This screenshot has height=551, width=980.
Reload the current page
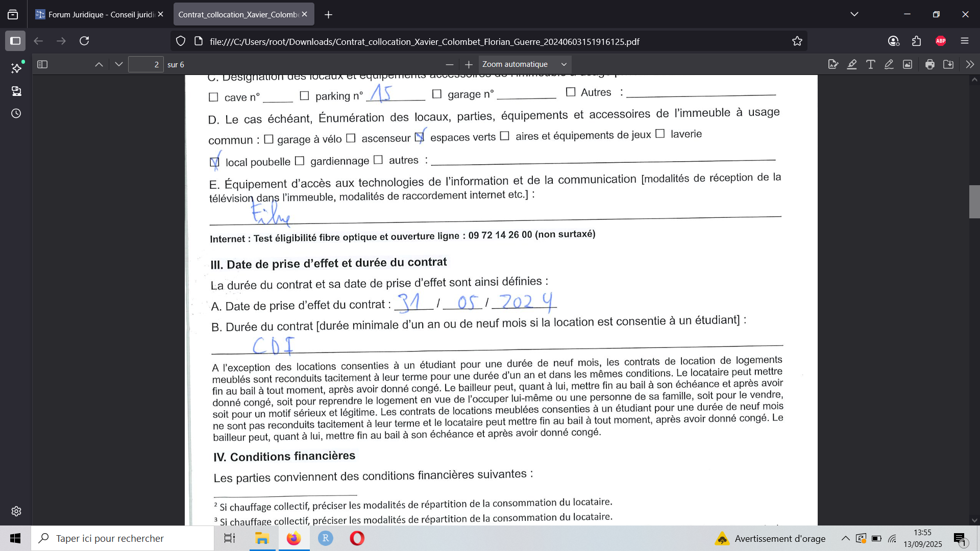pyautogui.click(x=85, y=41)
